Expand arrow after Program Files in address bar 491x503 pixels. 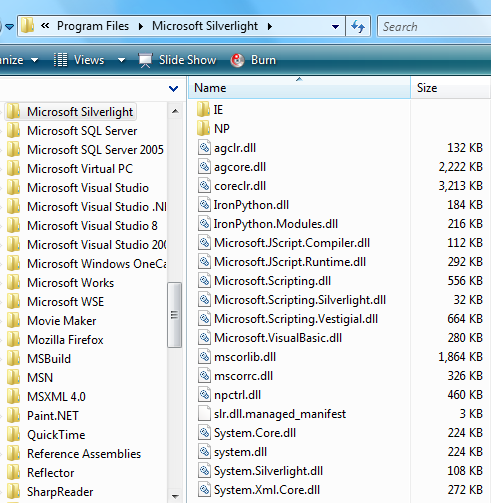tap(141, 26)
